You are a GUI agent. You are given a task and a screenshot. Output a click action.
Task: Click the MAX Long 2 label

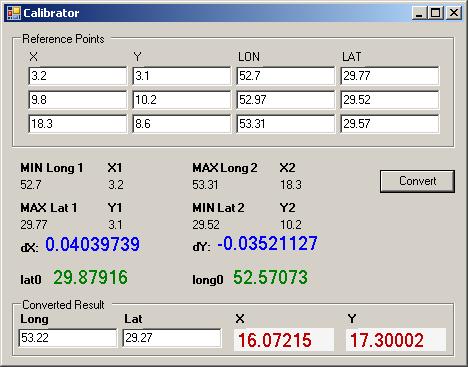225,168
